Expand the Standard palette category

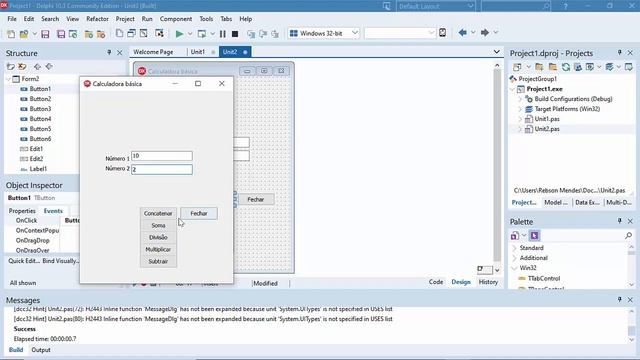coord(515,248)
